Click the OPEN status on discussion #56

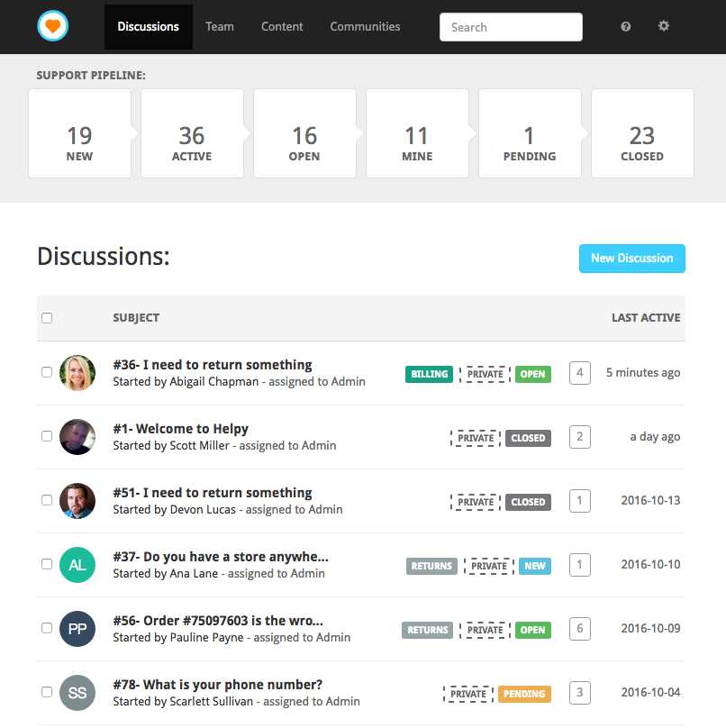(532, 630)
